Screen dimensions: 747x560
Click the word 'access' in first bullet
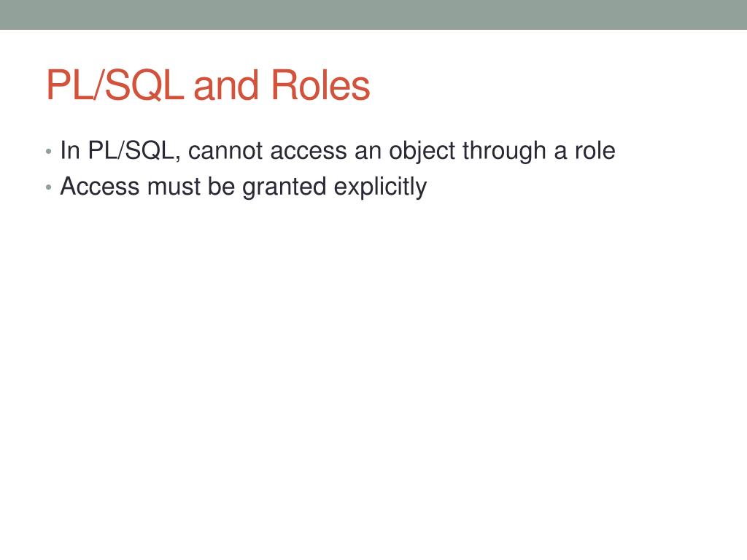[309, 152]
